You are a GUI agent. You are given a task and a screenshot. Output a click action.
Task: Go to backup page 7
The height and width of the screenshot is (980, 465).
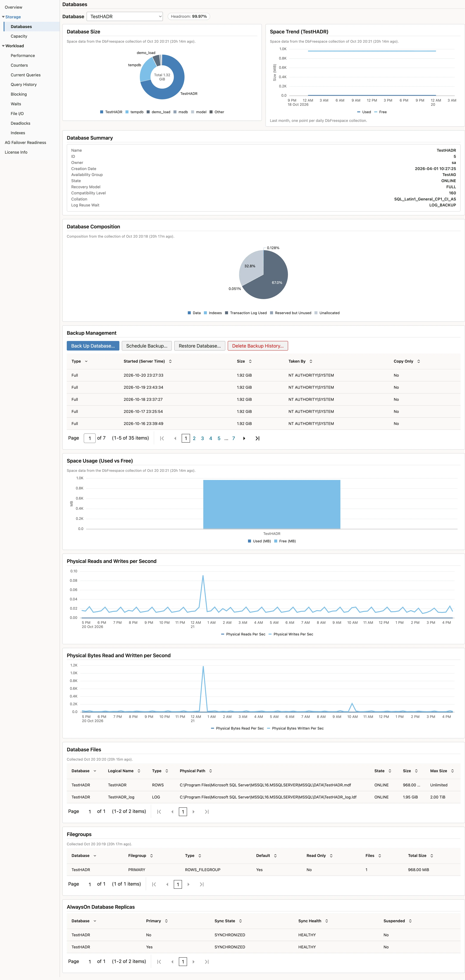coord(233,438)
